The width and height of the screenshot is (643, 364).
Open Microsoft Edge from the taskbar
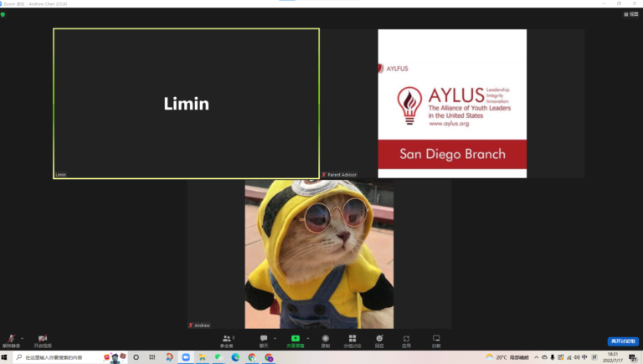pyautogui.click(x=235, y=357)
